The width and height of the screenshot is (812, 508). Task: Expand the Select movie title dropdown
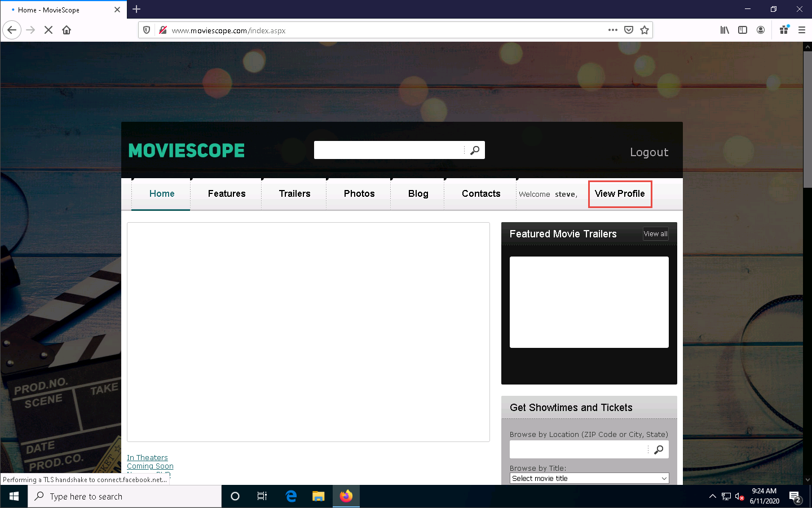pos(589,478)
